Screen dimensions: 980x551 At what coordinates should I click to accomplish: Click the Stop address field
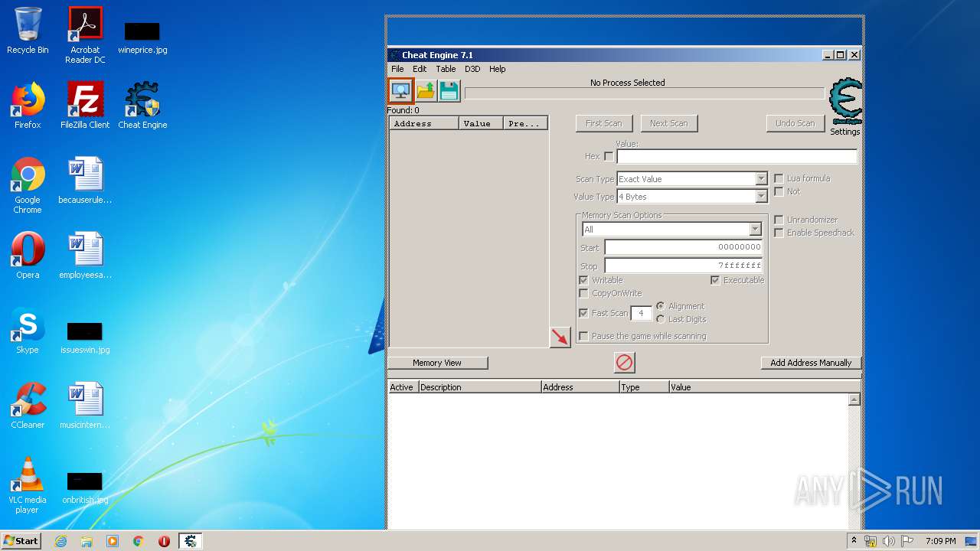pos(684,266)
